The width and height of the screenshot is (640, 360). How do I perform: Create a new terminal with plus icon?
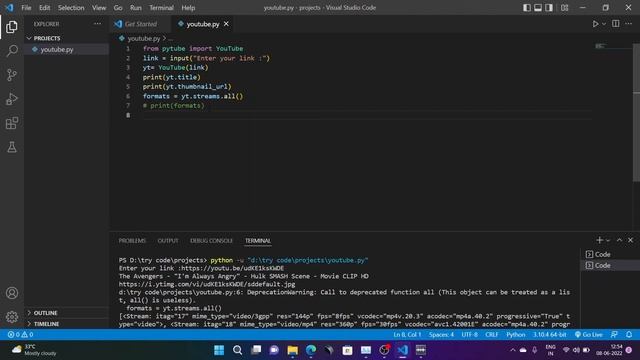point(599,240)
